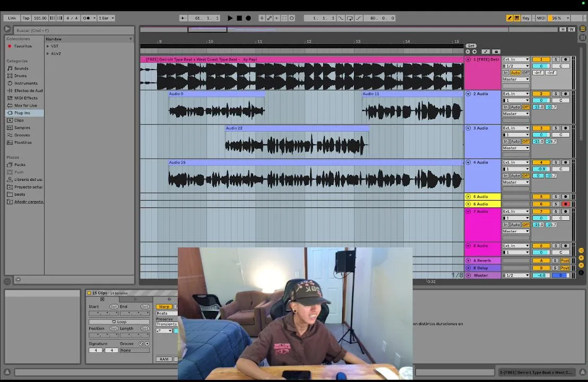Viewport: 588px width, 382px height.
Task: Open the 1 Bar quantization dropdown
Action: (106, 18)
